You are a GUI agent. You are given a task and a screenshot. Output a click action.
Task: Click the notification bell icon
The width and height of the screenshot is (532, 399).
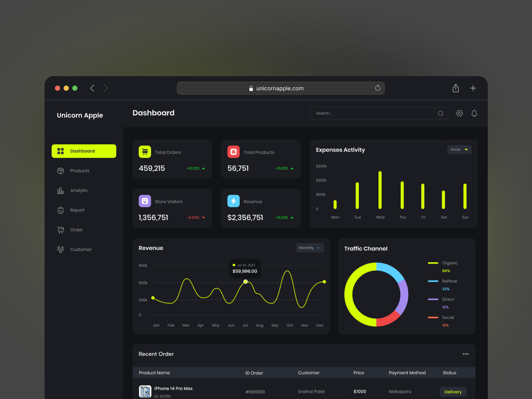[x=474, y=113]
